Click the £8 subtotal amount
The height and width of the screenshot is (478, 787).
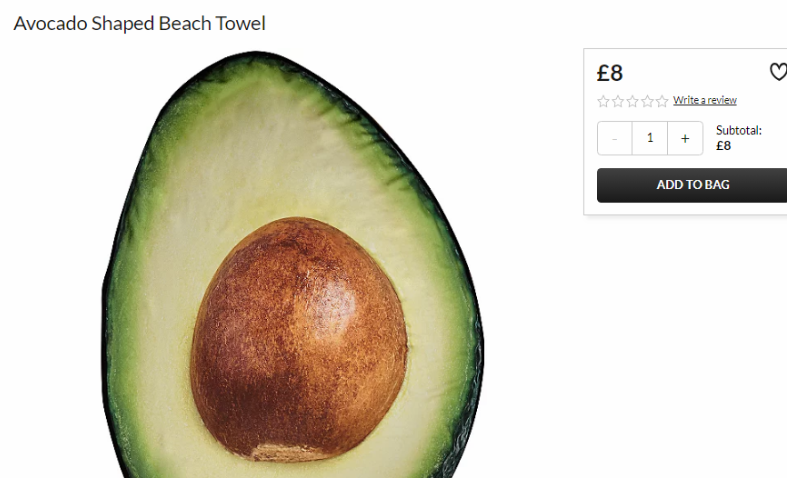pyautogui.click(x=723, y=146)
